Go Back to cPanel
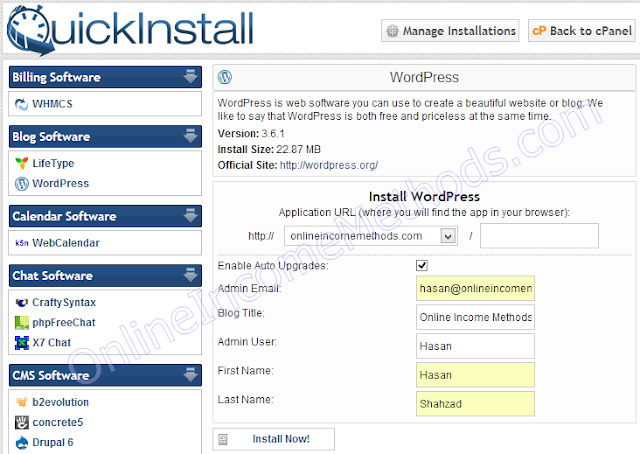 pos(582,31)
